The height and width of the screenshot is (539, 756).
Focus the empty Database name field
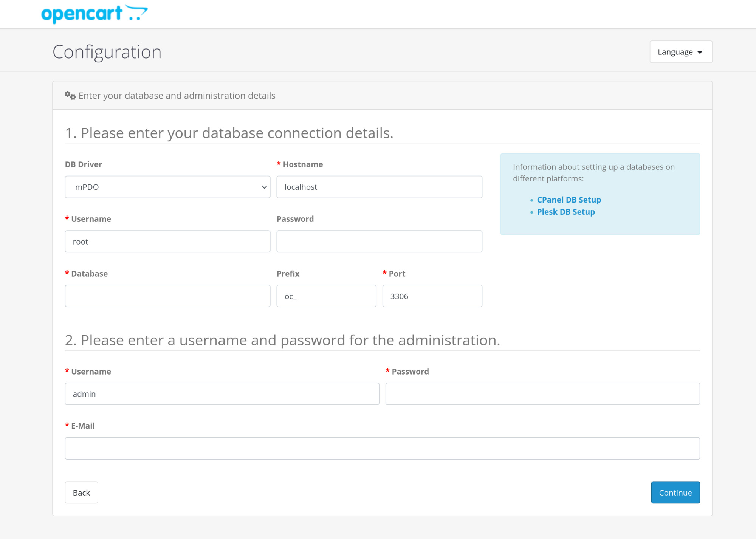(167, 296)
